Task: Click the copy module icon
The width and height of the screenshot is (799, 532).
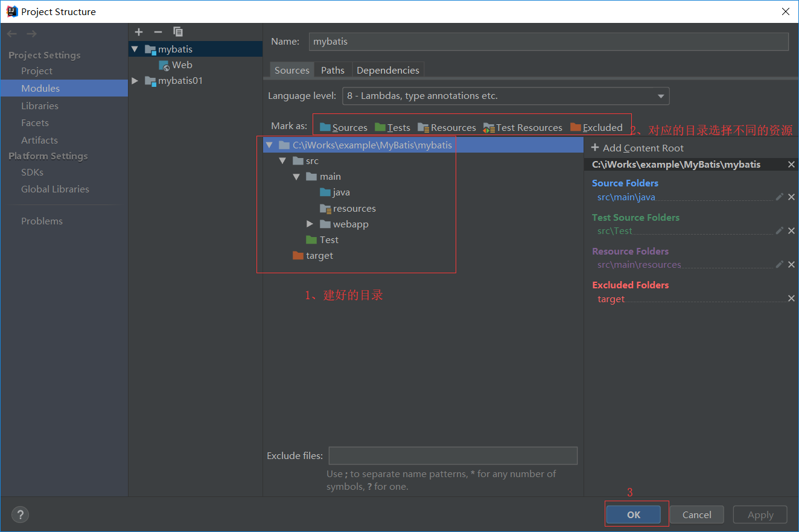Action: point(177,32)
